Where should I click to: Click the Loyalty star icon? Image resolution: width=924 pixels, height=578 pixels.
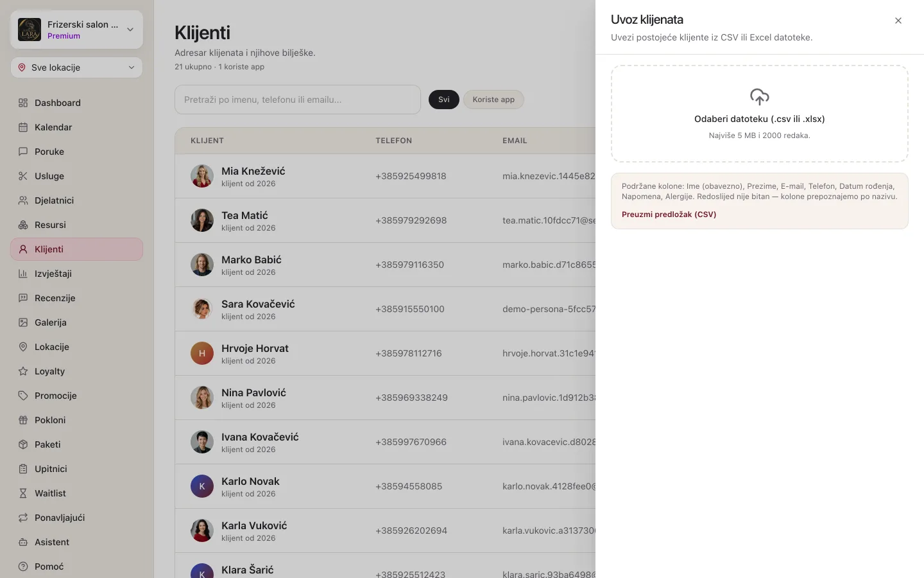(x=23, y=371)
